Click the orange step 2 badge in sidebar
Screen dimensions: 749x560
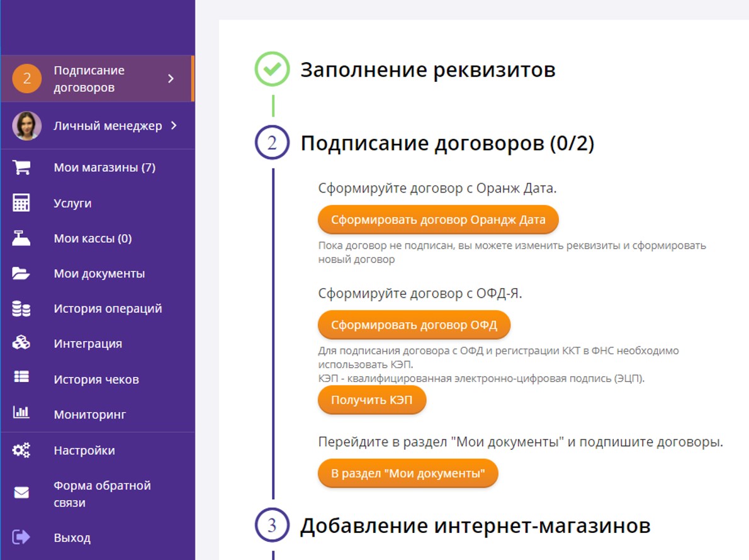coord(26,78)
